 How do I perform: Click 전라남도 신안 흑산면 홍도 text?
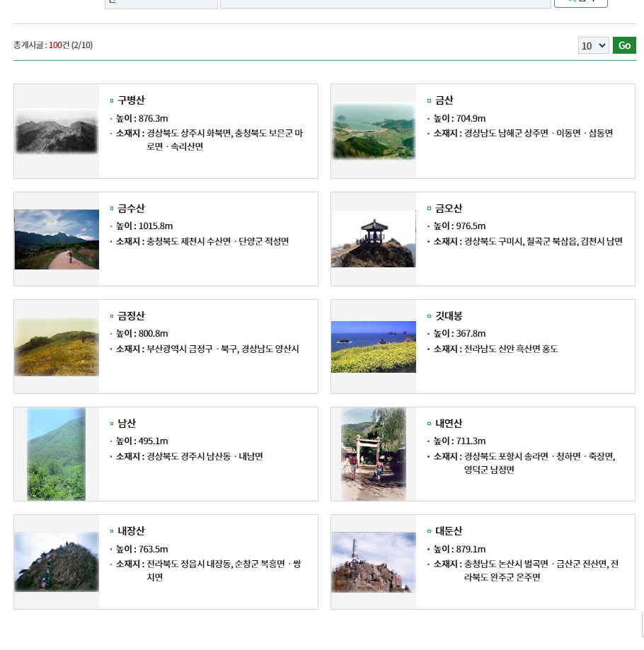[x=511, y=349]
